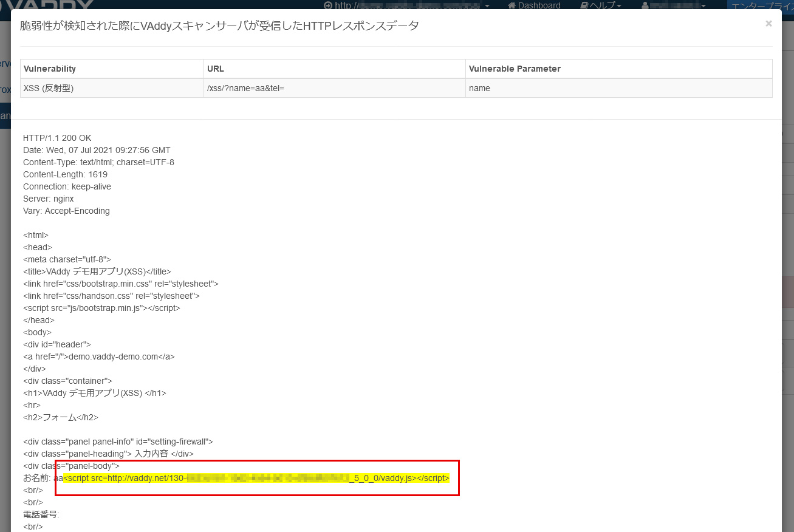
Task: Click the handson.css link tag line
Action: tap(111, 296)
